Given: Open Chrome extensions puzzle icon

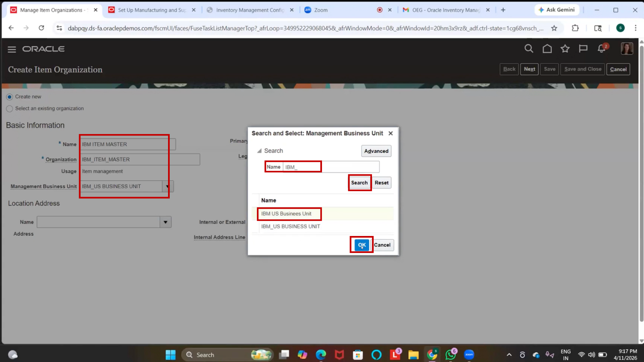Looking at the screenshot, I should [x=575, y=28].
